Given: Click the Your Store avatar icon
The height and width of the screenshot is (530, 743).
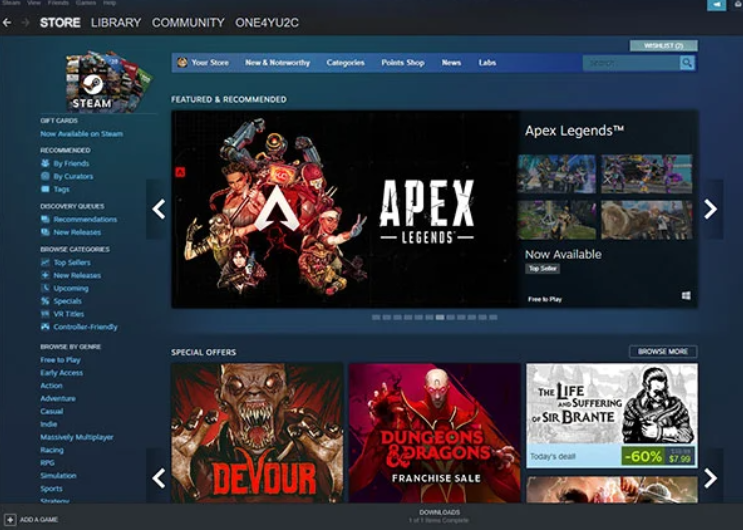Looking at the screenshot, I should 182,62.
